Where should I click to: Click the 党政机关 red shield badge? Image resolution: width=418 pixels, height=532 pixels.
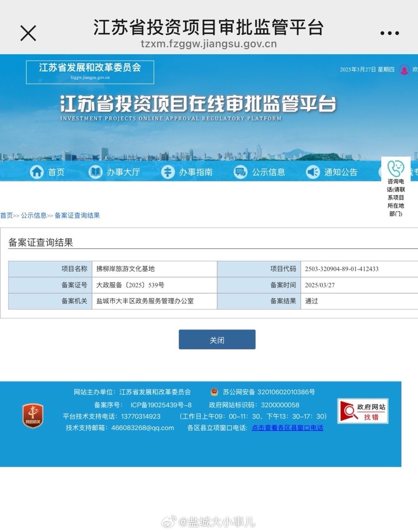click(x=33, y=416)
